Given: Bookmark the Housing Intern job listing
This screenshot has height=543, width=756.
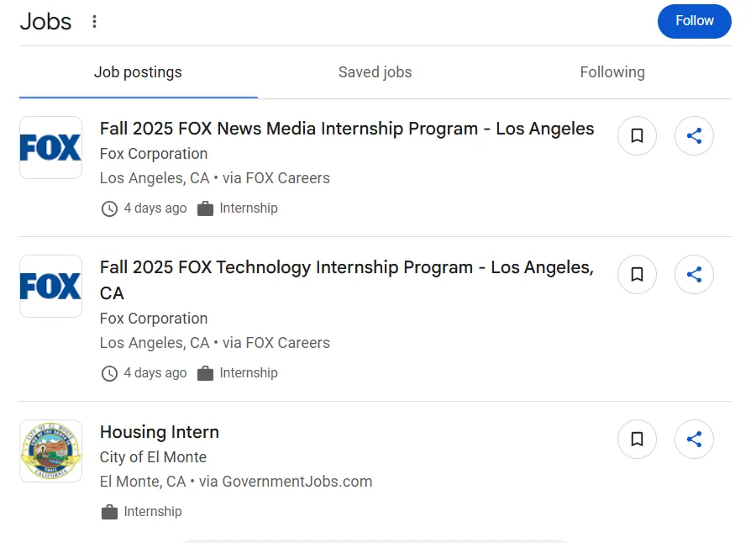Looking at the screenshot, I should pos(637,439).
